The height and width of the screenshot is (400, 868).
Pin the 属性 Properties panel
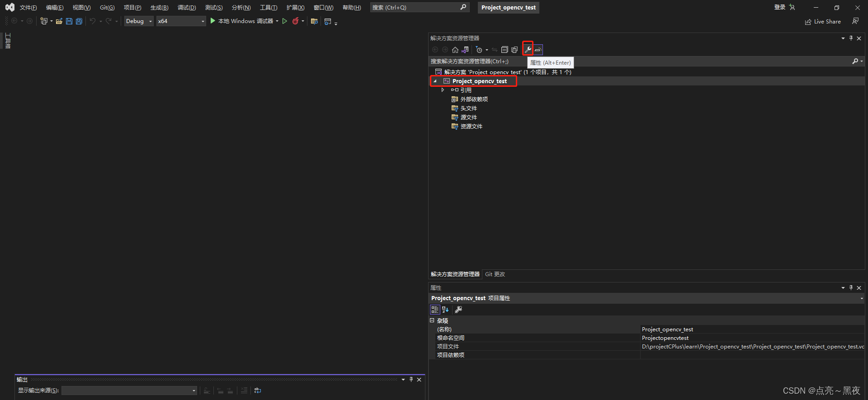(x=851, y=288)
